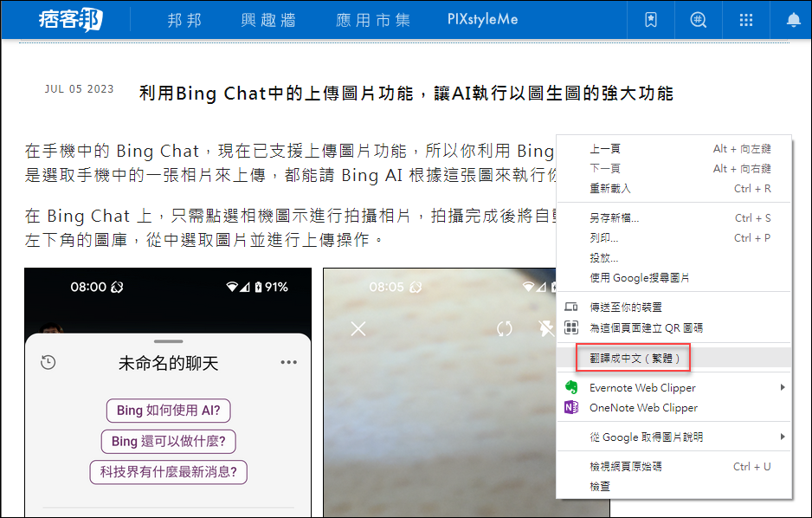Image resolution: width=812 pixels, height=518 pixels.
Task: Click the three-dots menu beside 未命名的聊天
Action: click(x=288, y=362)
